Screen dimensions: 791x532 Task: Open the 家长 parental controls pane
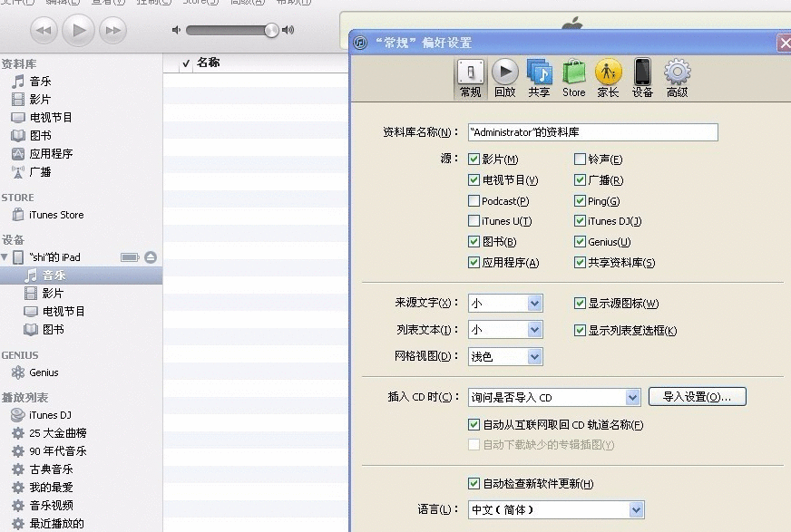coord(608,76)
